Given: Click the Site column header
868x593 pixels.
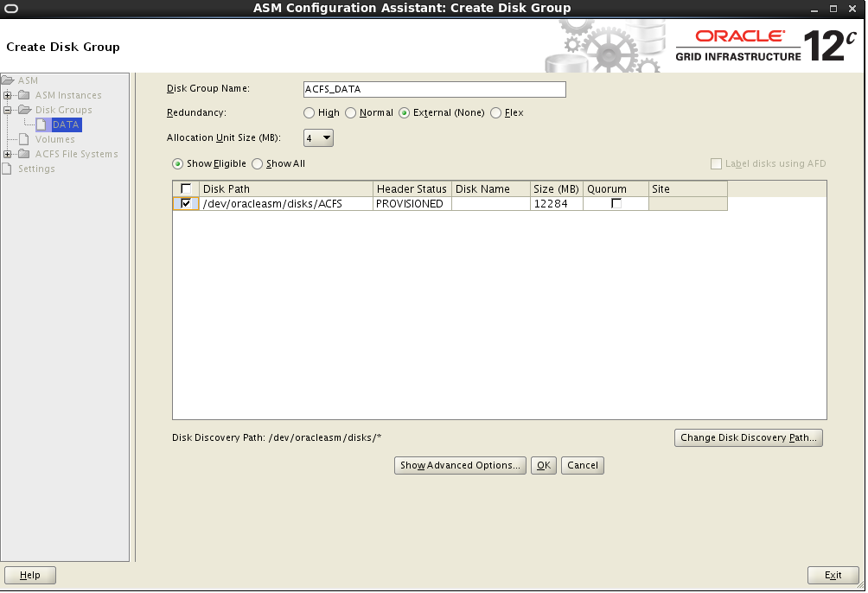Looking at the screenshot, I should coord(688,188).
